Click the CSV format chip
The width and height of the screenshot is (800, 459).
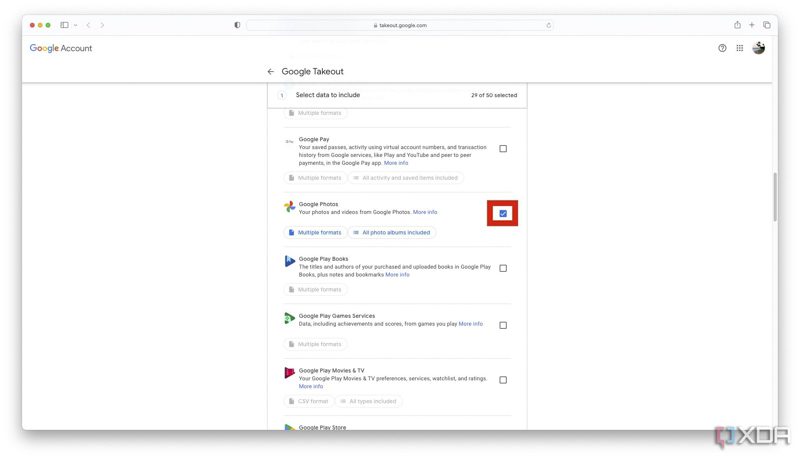pyautogui.click(x=309, y=401)
